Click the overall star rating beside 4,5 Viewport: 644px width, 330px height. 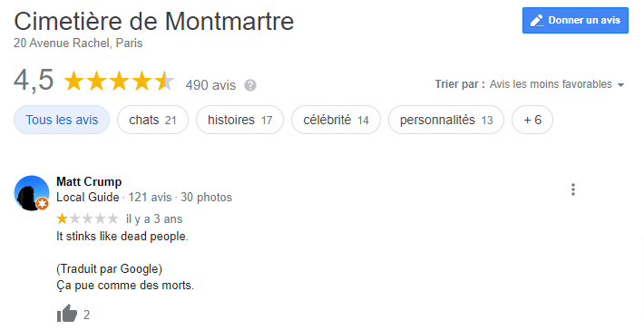click(x=119, y=81)
